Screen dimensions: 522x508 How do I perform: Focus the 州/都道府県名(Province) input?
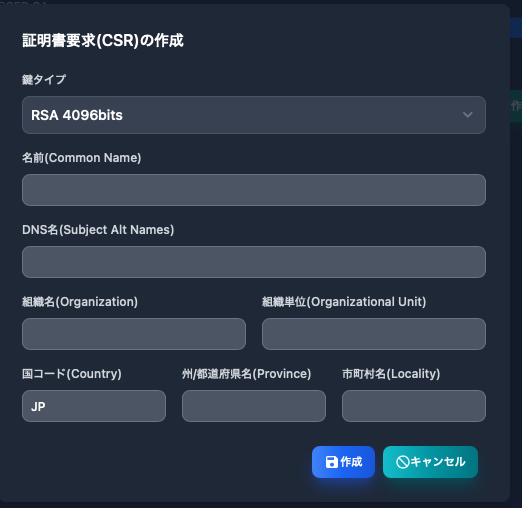pyautogui.click(x=254, y=406)
